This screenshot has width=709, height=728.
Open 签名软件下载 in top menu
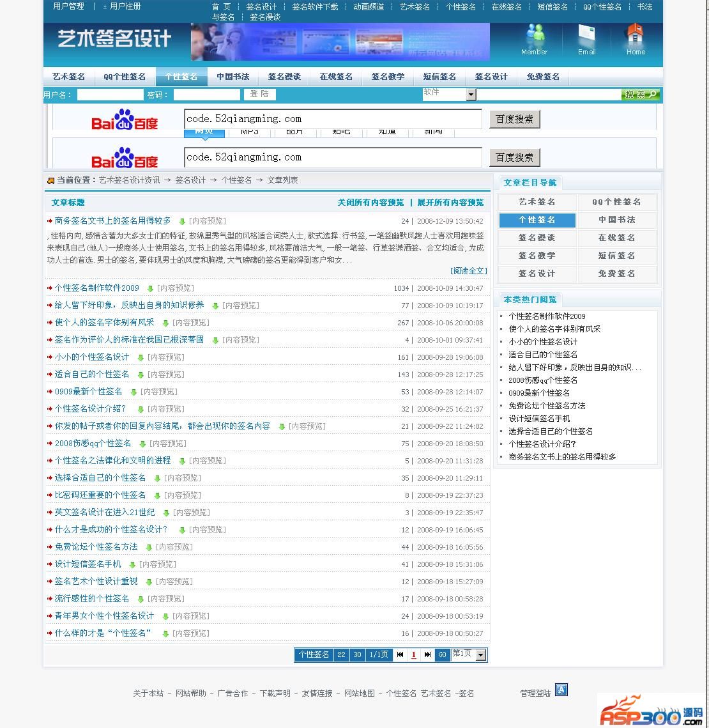pyautogui.click(x=315, y=7)
